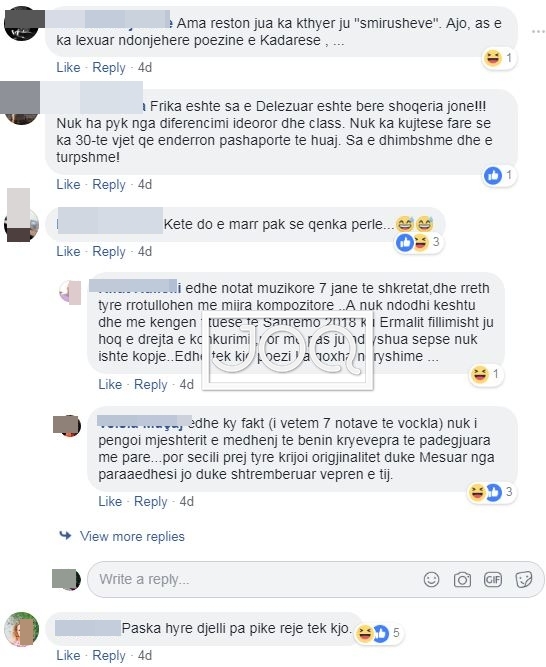Reply to the "edhe ky fakt" comment
Image resolution: width=546 pixels, height=667 pixels.
pyautogui.click(x=151, y=501)
